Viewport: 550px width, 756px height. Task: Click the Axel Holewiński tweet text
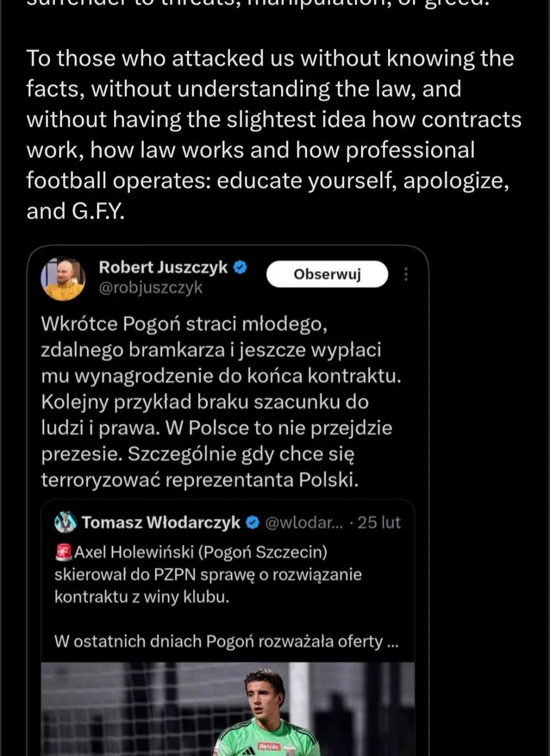208,575
